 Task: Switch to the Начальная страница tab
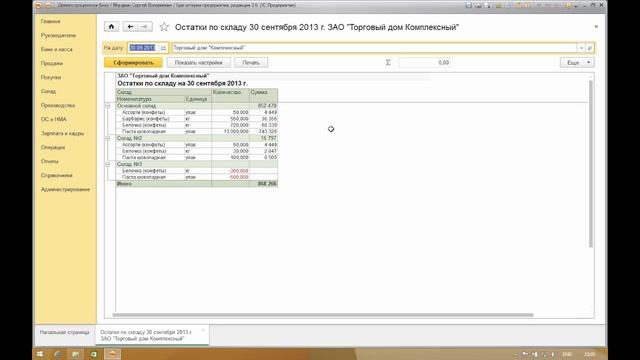[x=64, y=332]
